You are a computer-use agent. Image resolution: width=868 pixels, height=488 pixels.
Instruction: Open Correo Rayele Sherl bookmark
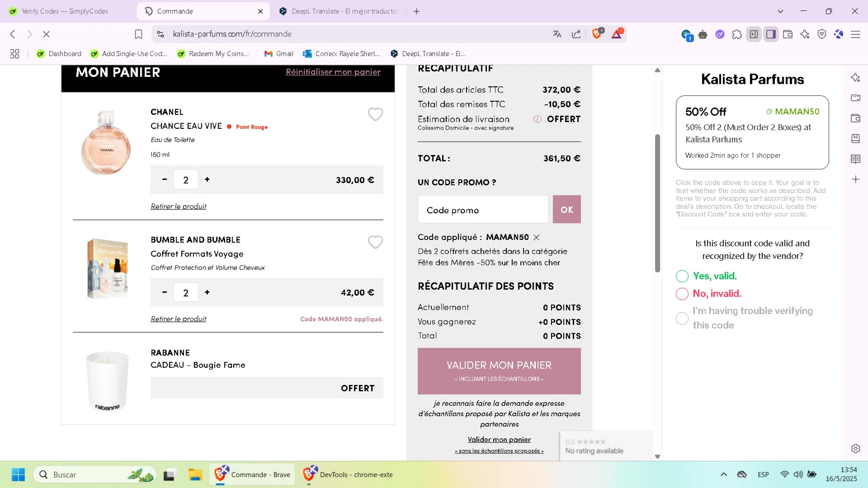[341, 54]
